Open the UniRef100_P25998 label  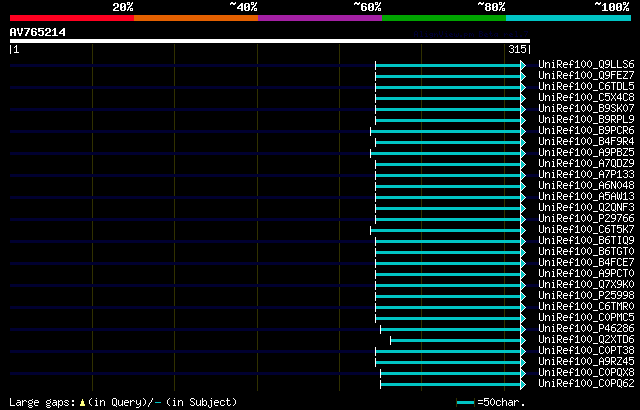(586, 296)
